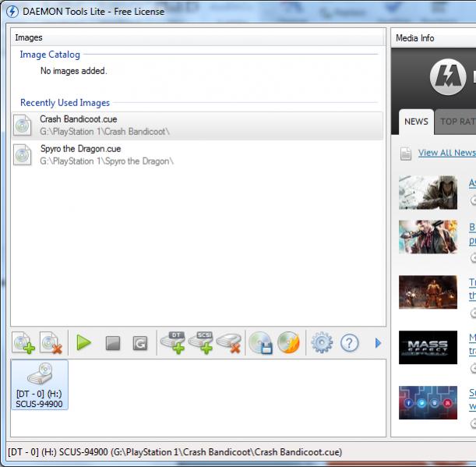Select Crash Bandicoot.cue in recent images

[x=197, y=126]
